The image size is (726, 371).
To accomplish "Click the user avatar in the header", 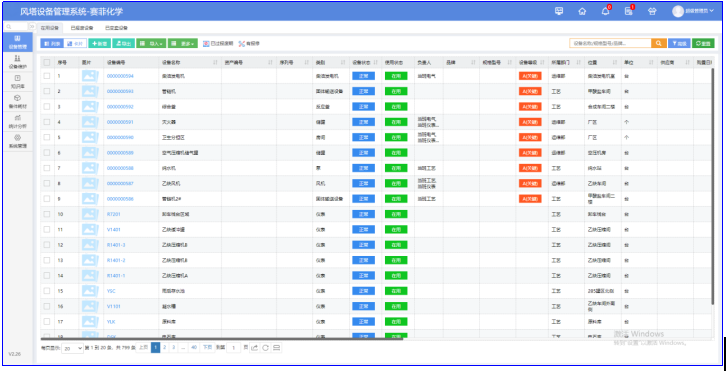I will point(678,12).
